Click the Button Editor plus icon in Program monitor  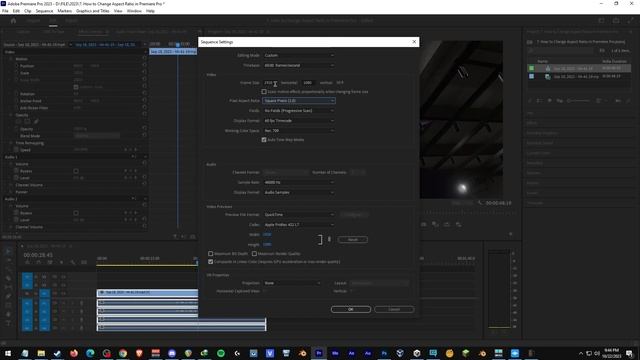511,234
